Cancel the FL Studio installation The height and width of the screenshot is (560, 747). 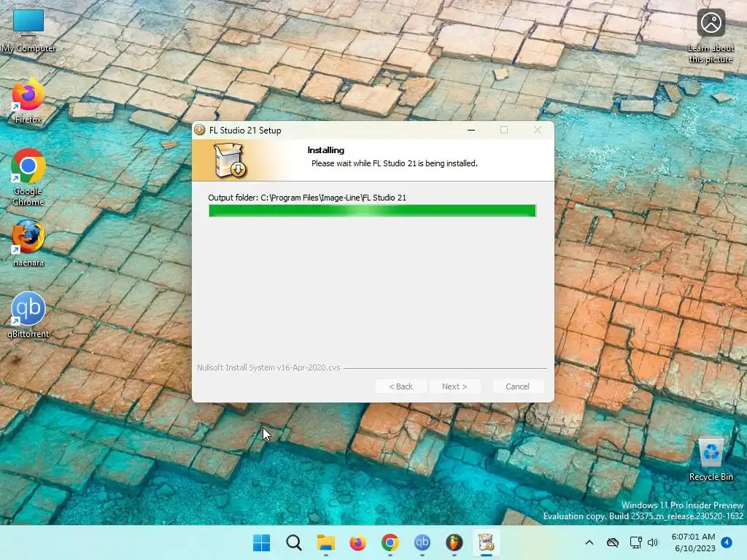[517, 386]
